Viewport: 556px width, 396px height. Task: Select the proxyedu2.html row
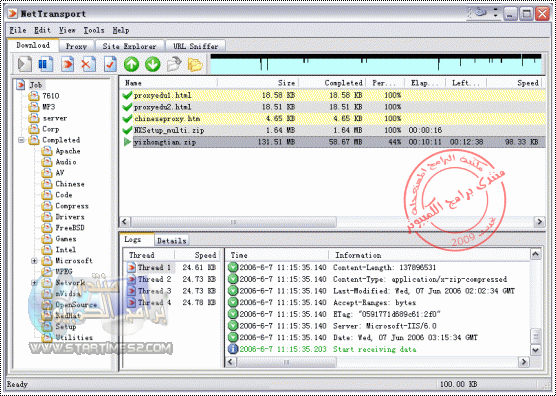click(333, 107)
